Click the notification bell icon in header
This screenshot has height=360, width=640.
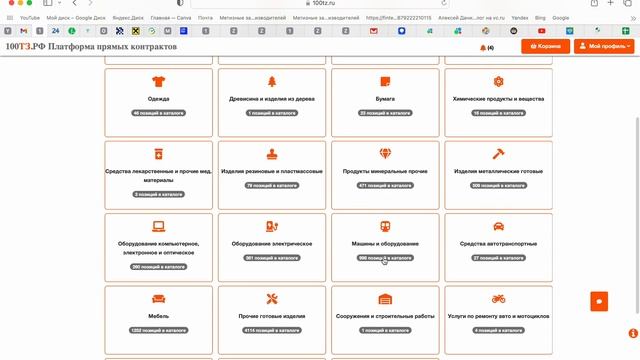[483, 47]
